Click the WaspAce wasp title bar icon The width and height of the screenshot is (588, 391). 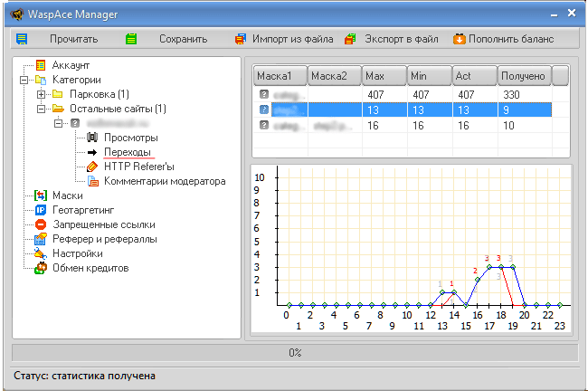[17, 14]
